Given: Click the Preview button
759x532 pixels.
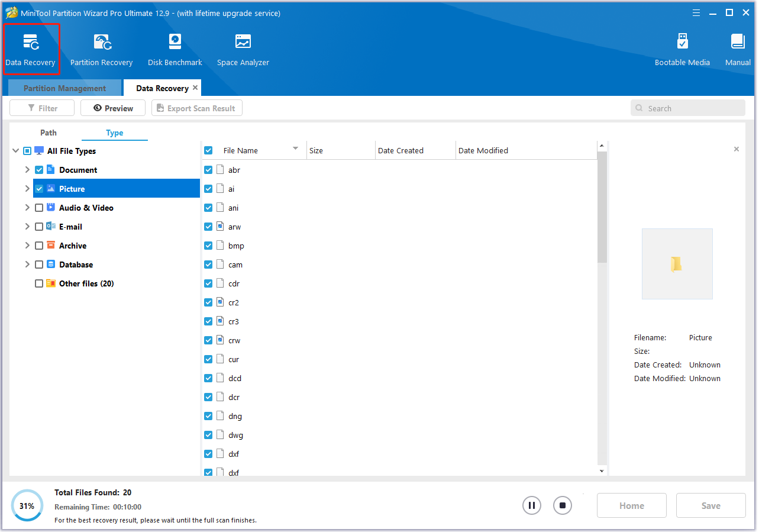Looking at the screenshot, I should coord(113,108).
